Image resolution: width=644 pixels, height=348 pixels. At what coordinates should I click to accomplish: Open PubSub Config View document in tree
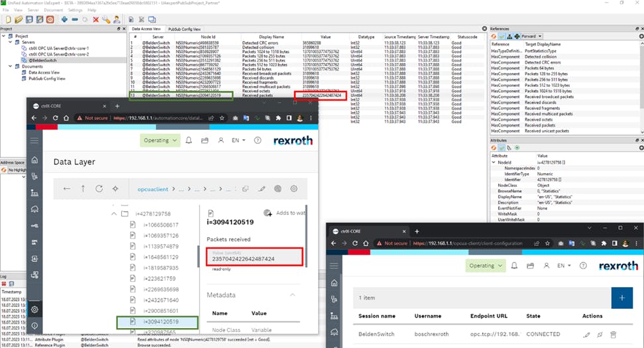pos(47,78)
